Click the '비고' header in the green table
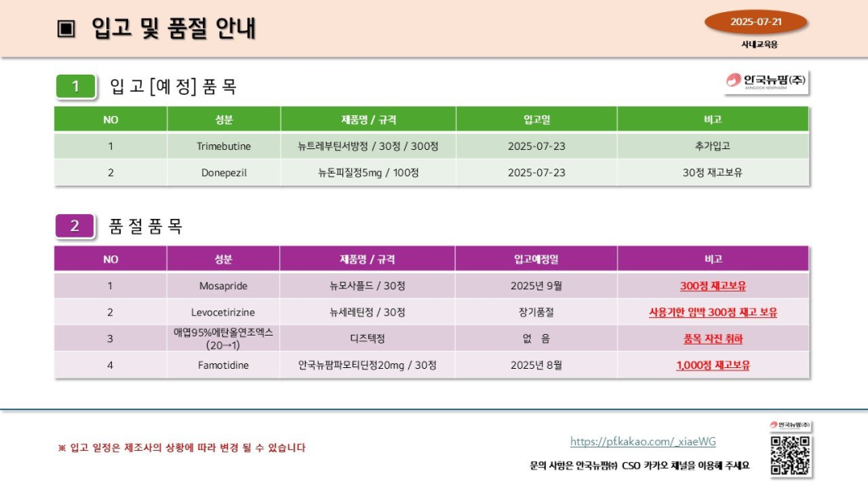 (x=712, y=119)
